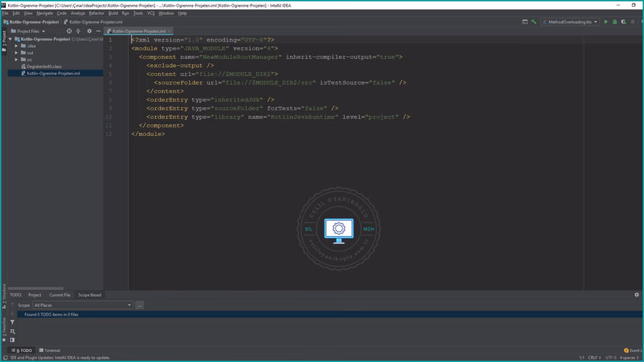Open the Run menu
The height and width of the screenshot is (362, 644).
(125, 13)
